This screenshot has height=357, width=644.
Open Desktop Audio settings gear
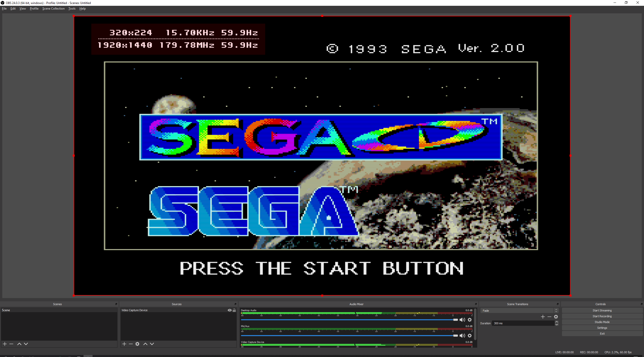pyautogui.click(x=470, y=320)
